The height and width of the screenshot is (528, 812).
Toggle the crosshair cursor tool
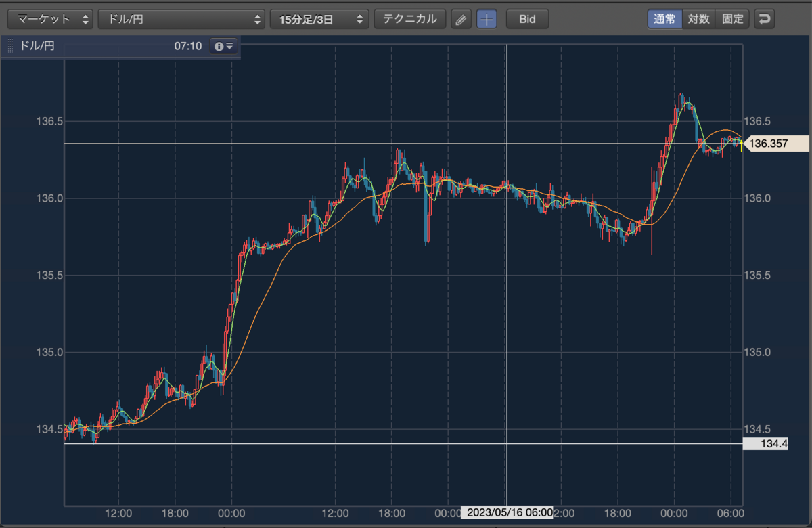coord(487,19)
